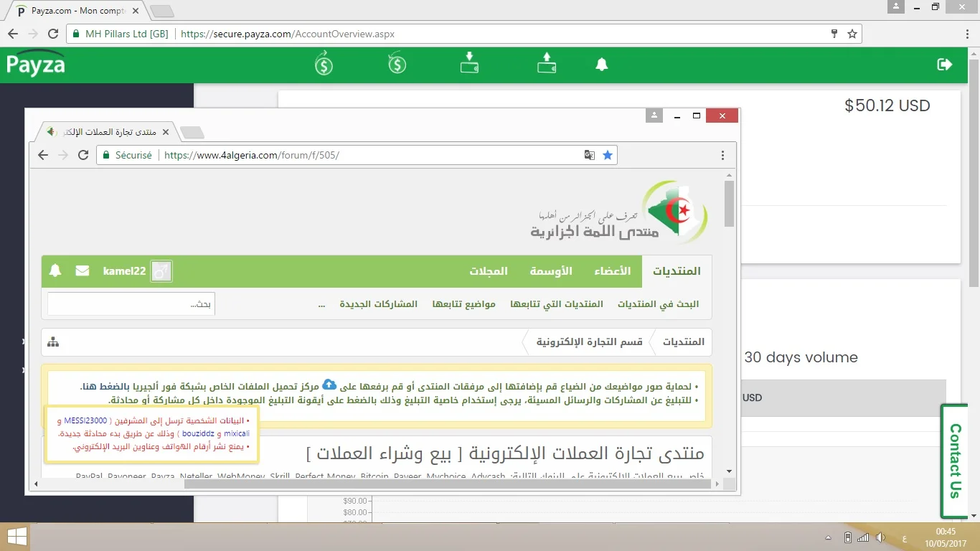980x551 pixels.
Task: Click the forum search input field
Action: point(131,304)
